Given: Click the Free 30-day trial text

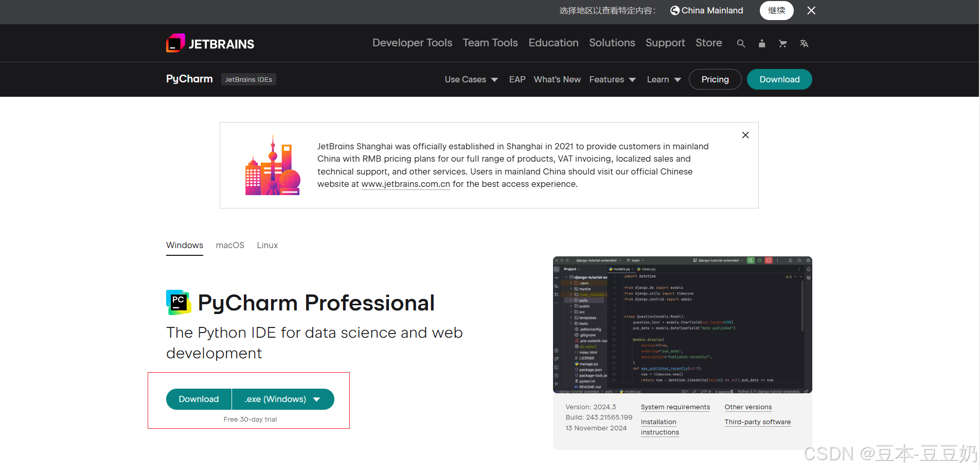Looking at the screenshot, I should 250,420.
